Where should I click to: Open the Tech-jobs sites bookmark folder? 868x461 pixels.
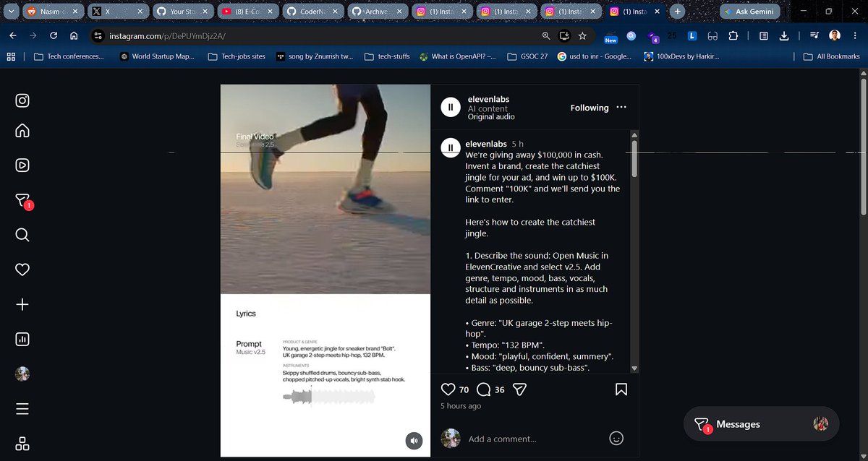point(237,56)
